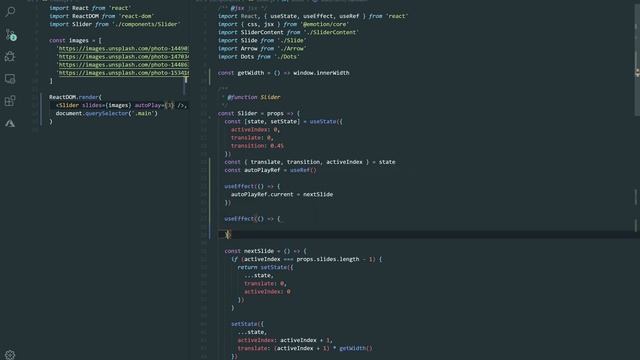
Task: Open the unsplash link containing photo-1534
Action: pyautogui.click(x=123, y=73)
